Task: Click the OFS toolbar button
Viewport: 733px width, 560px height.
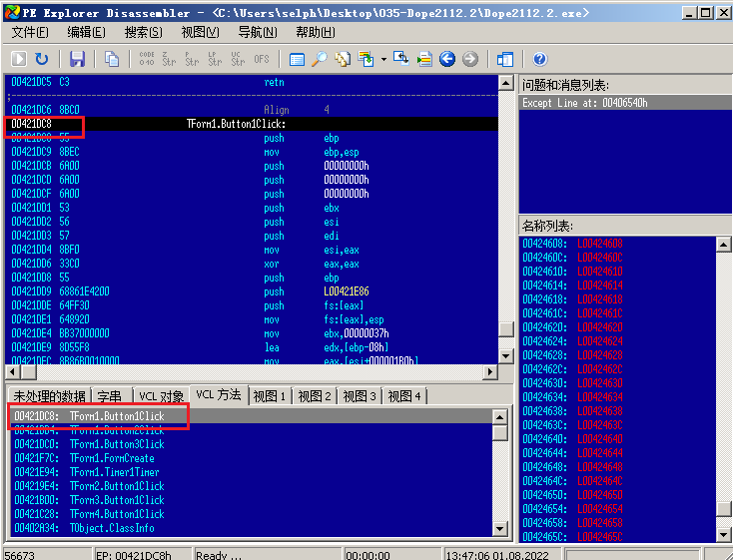Action: (262, 60)
